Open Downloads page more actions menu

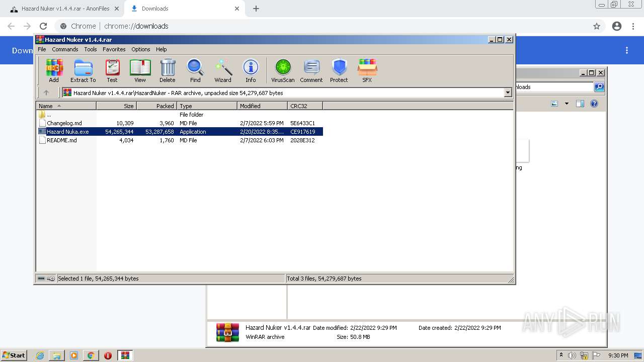pyautogui.click(x=627, y=50)
